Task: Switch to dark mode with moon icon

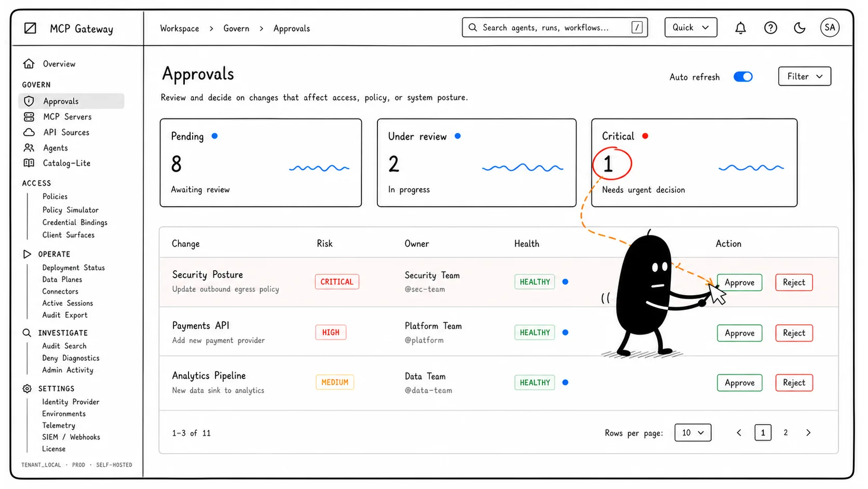Action: point(799,28)
